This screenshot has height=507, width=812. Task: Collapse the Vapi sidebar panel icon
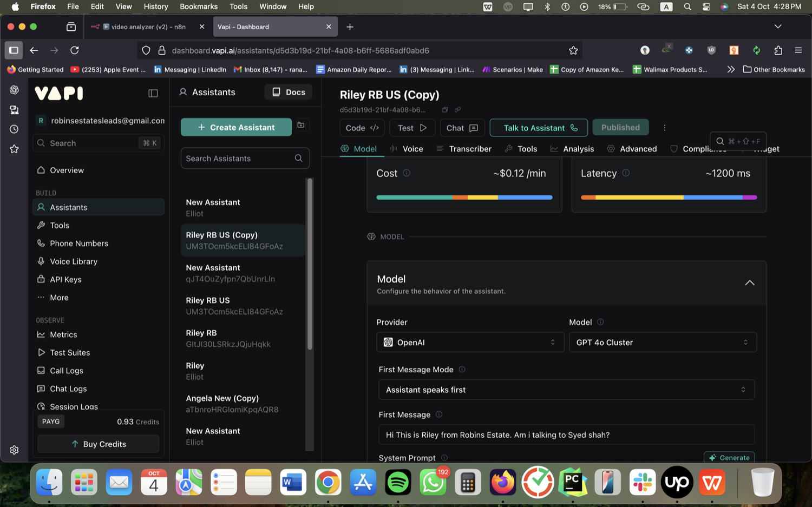pos(153,93)
